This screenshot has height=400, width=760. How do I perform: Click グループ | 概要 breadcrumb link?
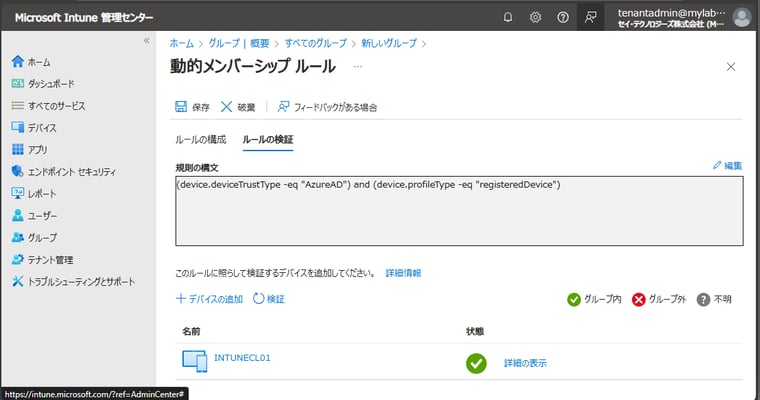tap(238, 43)
